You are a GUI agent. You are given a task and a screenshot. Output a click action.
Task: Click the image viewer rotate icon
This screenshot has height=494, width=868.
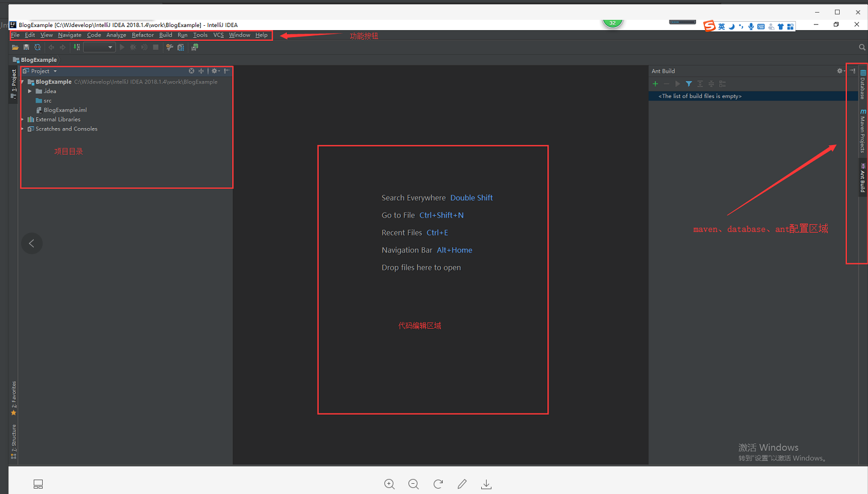(x=438, y=484)
